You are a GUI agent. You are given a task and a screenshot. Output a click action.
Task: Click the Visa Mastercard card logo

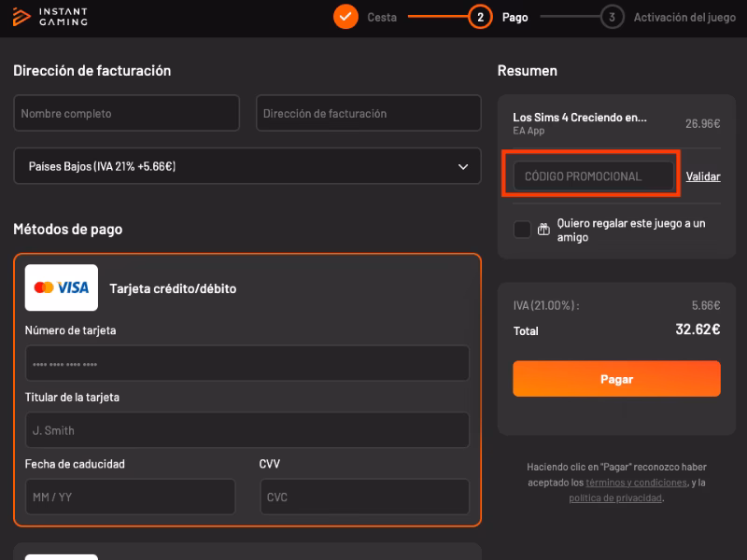[x=62, y=287]
